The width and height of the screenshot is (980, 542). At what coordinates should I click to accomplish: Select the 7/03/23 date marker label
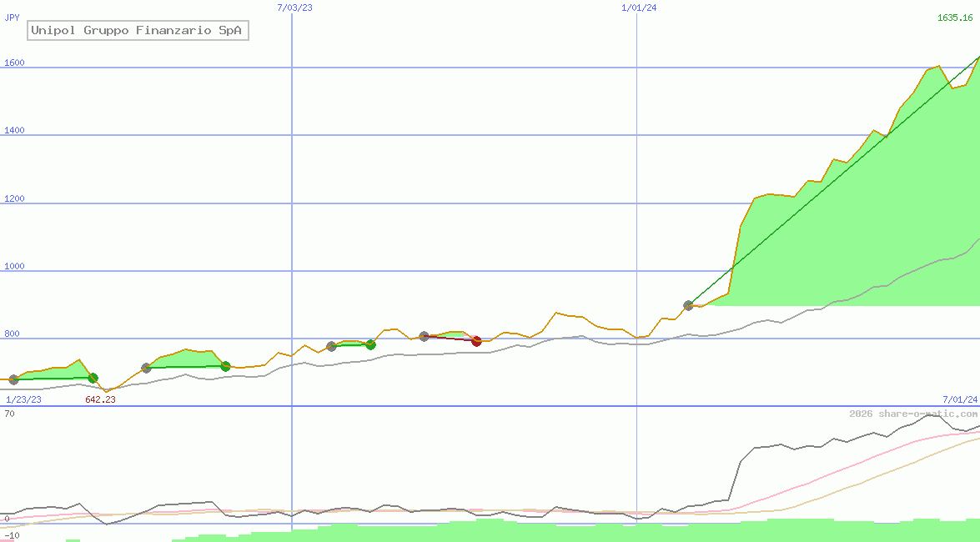coord(294,8)
